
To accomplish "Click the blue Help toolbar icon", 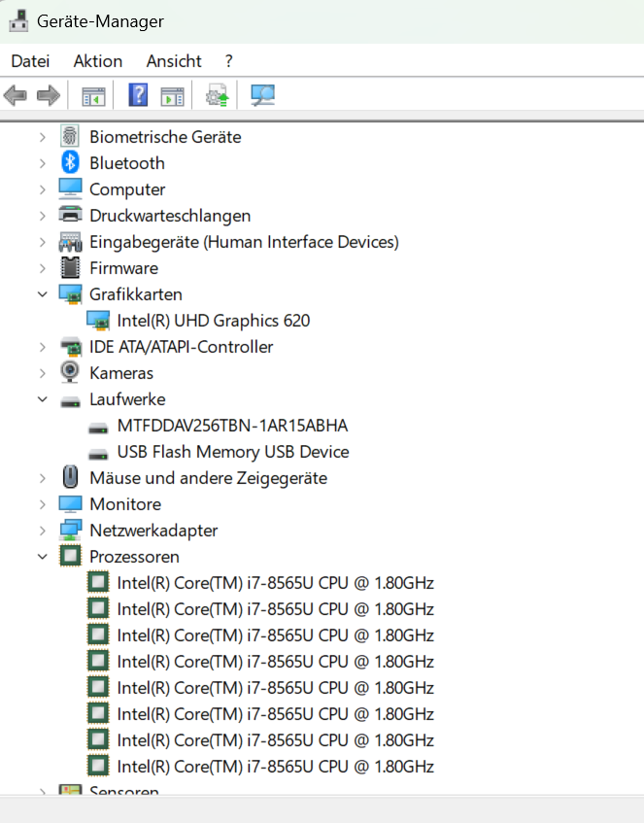I will (138, 95).
